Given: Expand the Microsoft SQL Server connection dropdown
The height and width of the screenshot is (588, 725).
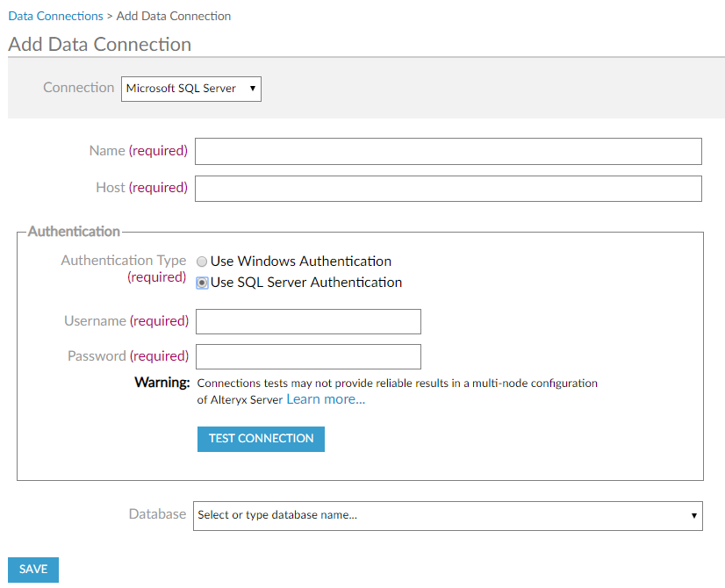Looking at the screenshot, I should point(190,89).
